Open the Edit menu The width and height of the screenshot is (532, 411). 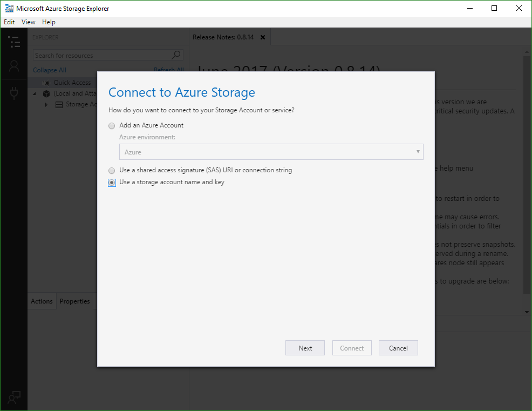pyautogui.click(x=9, y=22)
